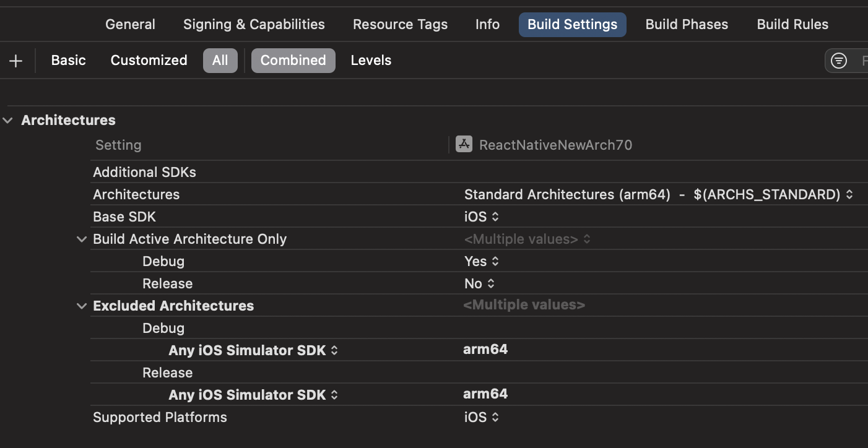This screenshot has height=448, width=868.
Task: Enable the Basic settings filter
Action: pyautogui.click(x=68, y=60)
